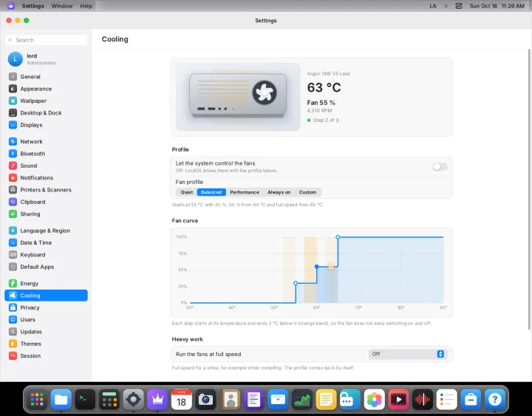Open the app grid launcher in dock
This screenshot has width=532, height=416.
37,399
